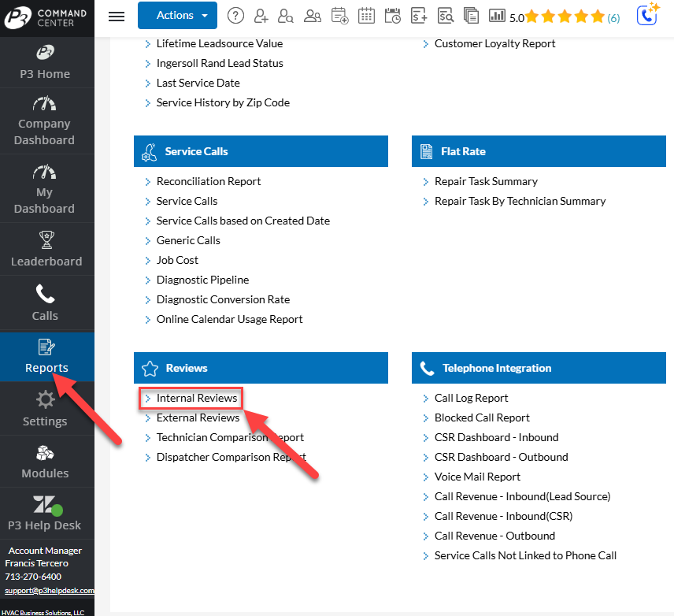The height and width of the screenshot is (616, 674).
Task: Open Blocked Call Report
Action: tap(482, 418)
